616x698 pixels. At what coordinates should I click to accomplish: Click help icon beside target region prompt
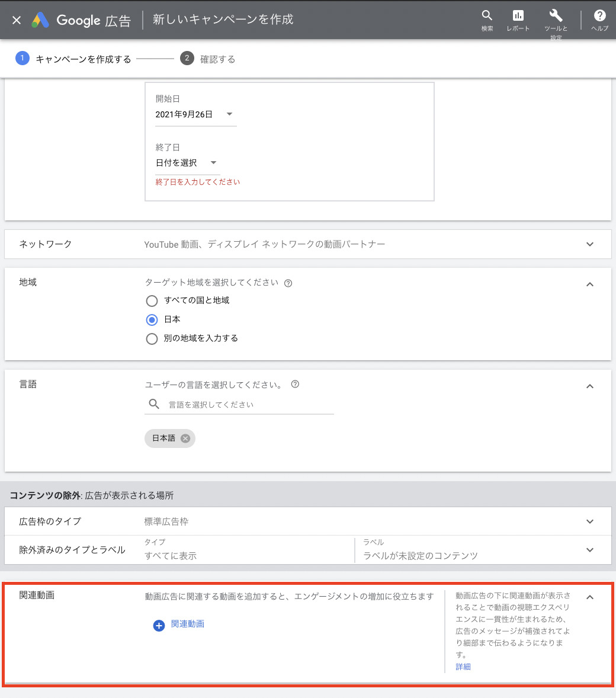pos(288,283)
